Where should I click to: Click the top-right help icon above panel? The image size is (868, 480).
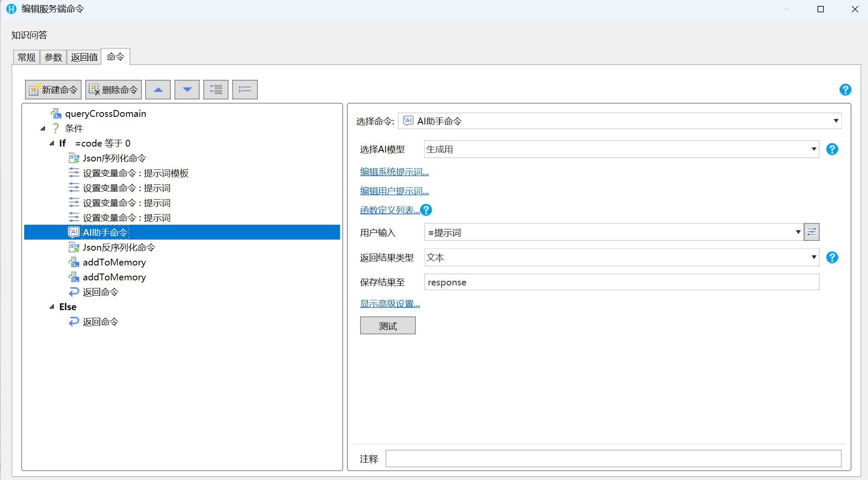click(845, 90)
